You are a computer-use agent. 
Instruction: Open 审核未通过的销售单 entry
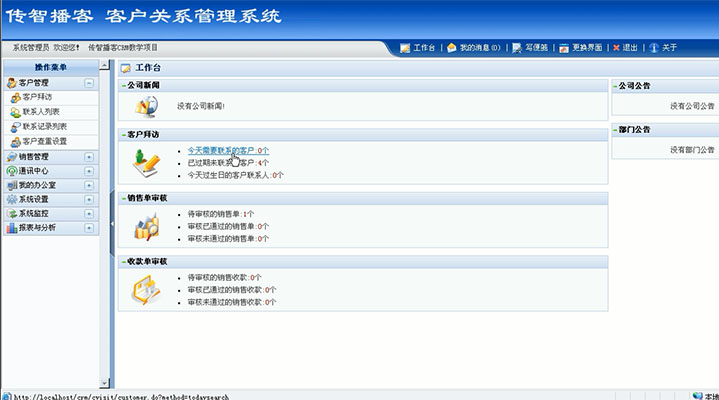228,239
